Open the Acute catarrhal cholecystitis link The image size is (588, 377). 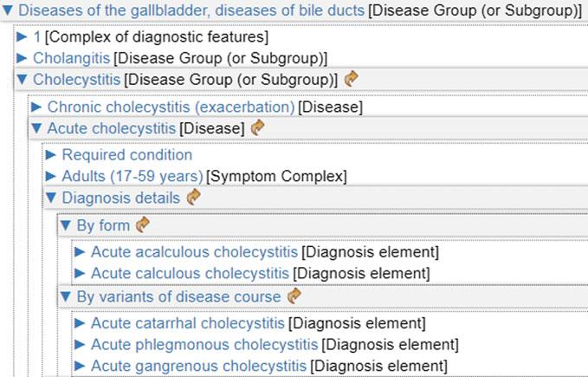point(187,323)
